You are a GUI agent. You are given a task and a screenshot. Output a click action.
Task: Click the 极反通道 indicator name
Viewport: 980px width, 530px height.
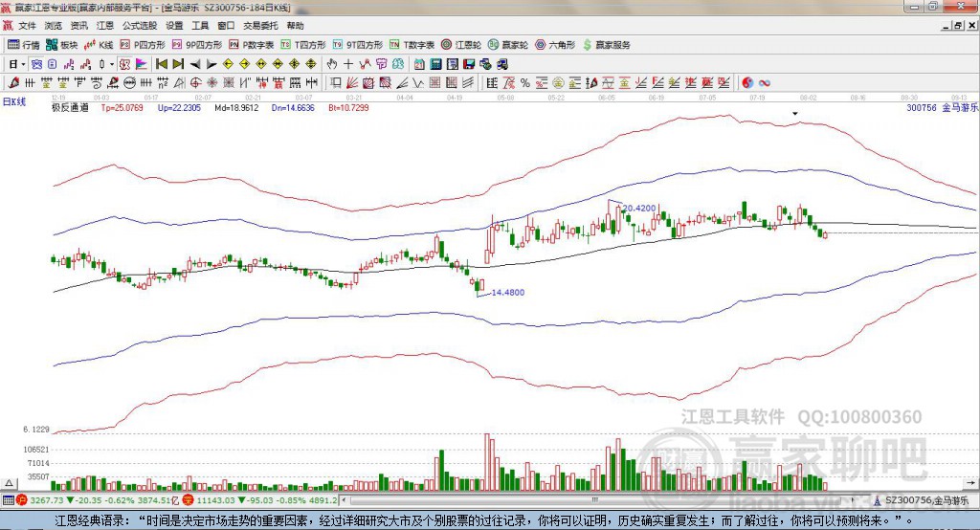tap(70, 107)
